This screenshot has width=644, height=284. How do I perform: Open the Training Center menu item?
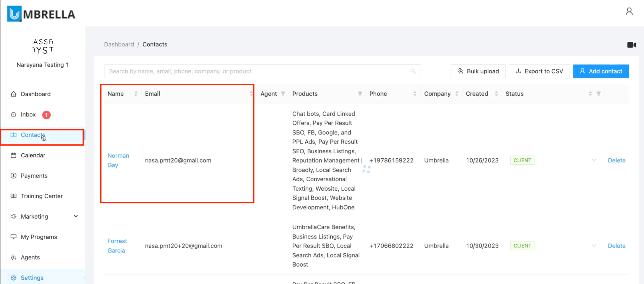[x=41, y=196]
